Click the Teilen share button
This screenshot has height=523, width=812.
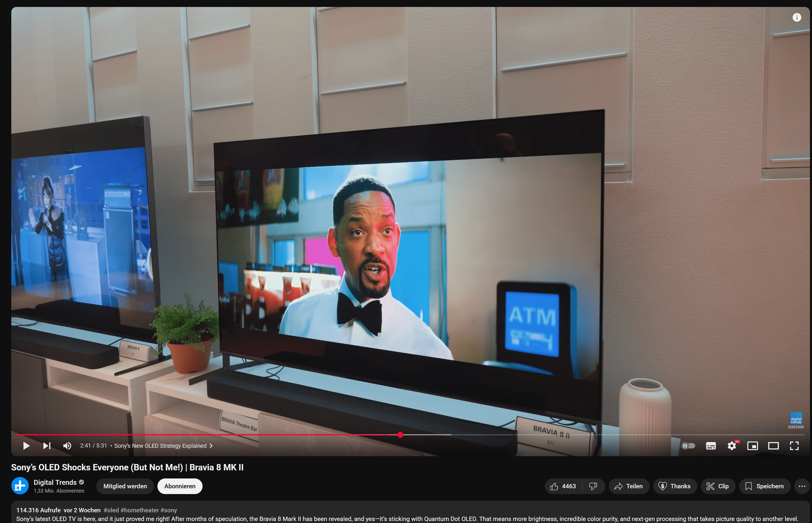pos(629,486)
